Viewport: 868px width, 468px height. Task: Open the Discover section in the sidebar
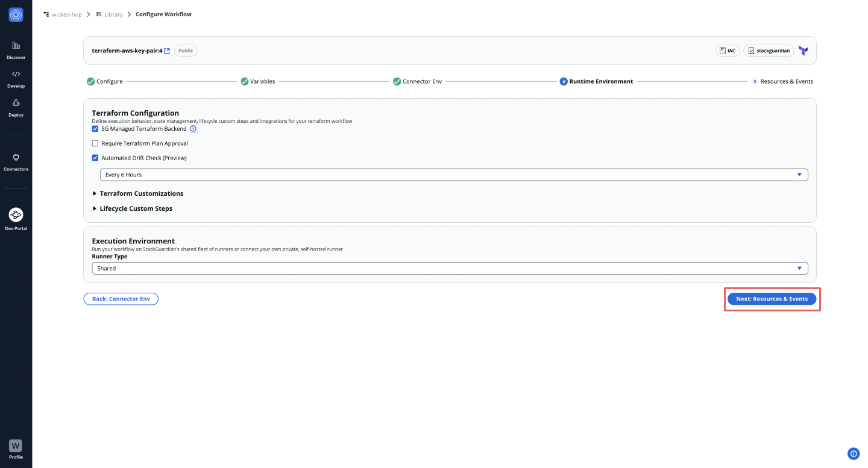click(x=16, y=48)
